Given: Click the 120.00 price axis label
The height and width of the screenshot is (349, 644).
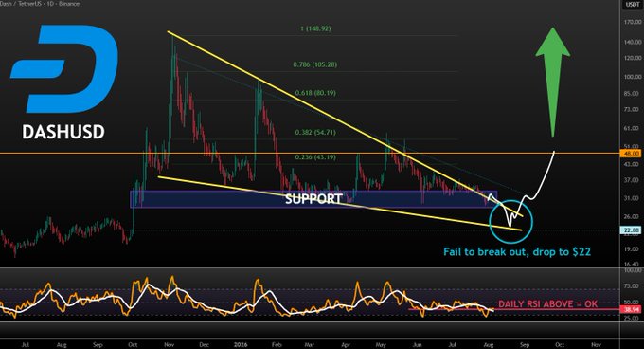Looking at the screenshot, I should coord(633,59).
